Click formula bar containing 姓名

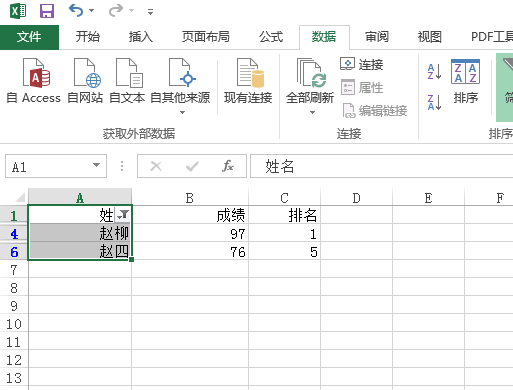(381, 166)
